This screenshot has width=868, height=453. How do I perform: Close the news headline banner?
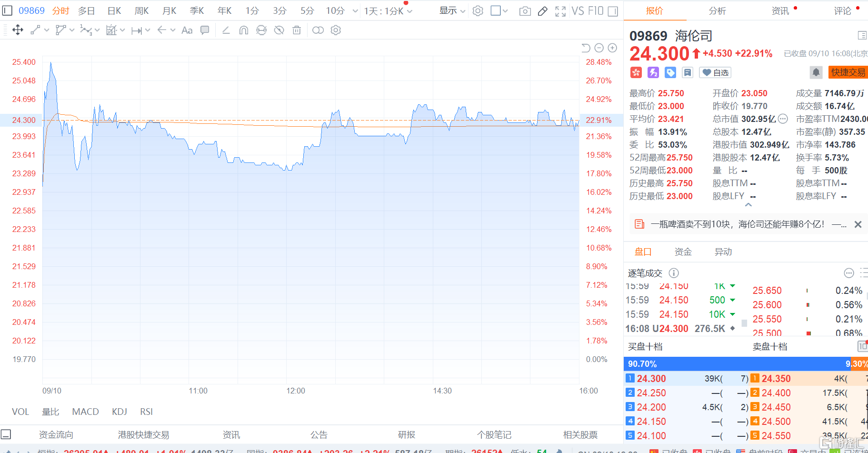858,224
